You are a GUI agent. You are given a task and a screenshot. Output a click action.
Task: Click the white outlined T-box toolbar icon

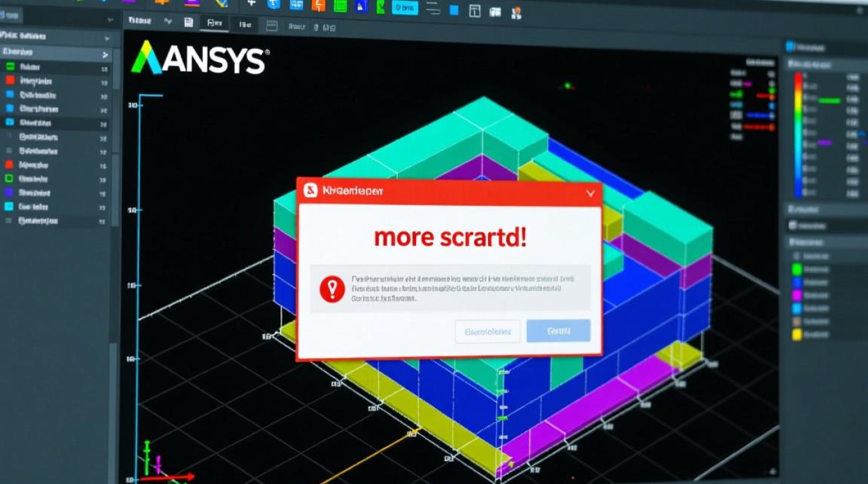[475, 10]
